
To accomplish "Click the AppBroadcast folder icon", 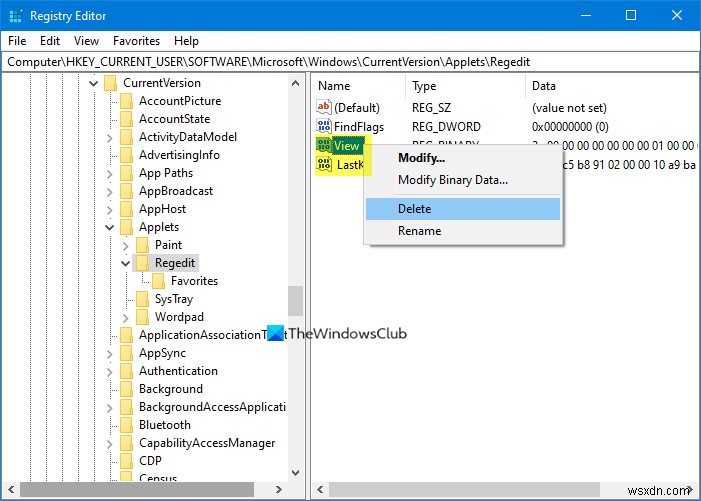I will (127, 191).
